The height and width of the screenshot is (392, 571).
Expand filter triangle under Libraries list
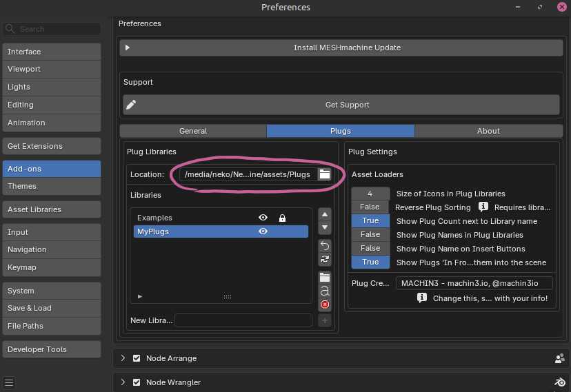coord(140,297)
